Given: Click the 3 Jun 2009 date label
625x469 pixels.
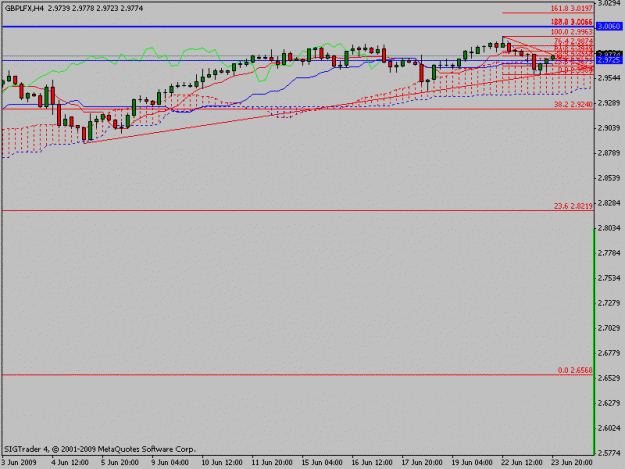Looking at the screenshot, I should tap(19, 462).
